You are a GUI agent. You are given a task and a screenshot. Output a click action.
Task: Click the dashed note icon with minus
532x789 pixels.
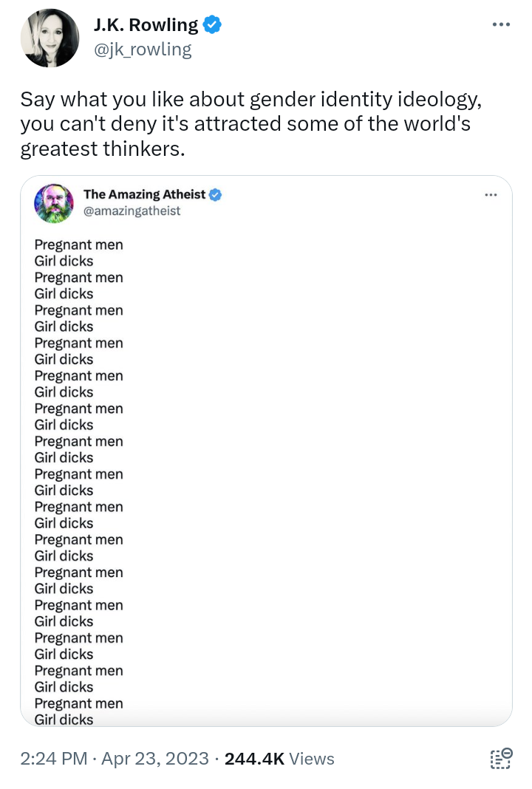(x=501, y=759)
